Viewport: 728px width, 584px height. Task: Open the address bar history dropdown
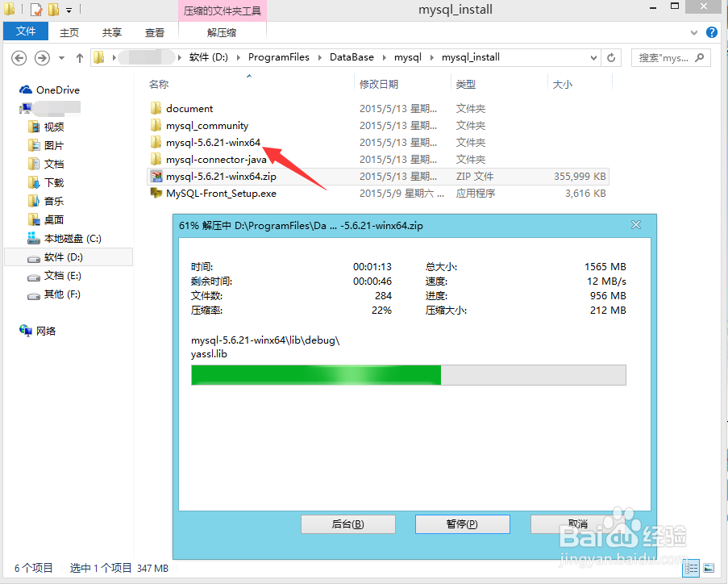594,57
